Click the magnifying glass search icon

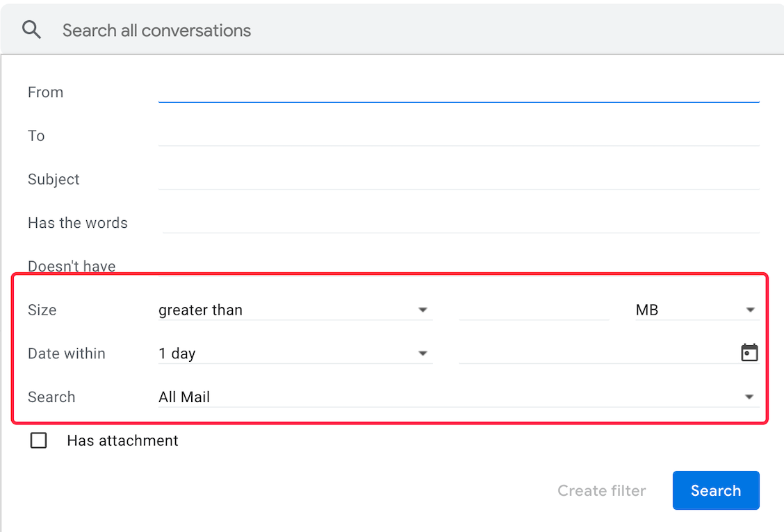tap(31, 30)
